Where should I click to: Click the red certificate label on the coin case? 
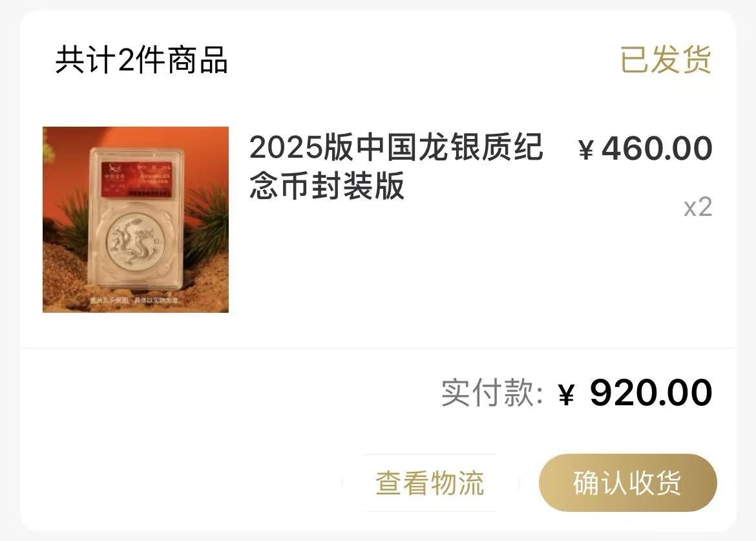tap(136, 180)
